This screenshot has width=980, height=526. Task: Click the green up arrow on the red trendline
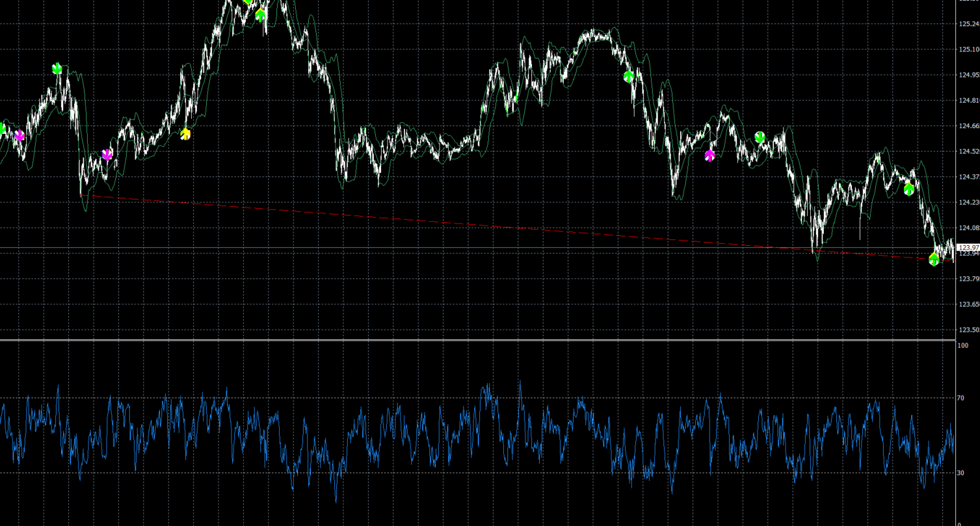(934, 259)
